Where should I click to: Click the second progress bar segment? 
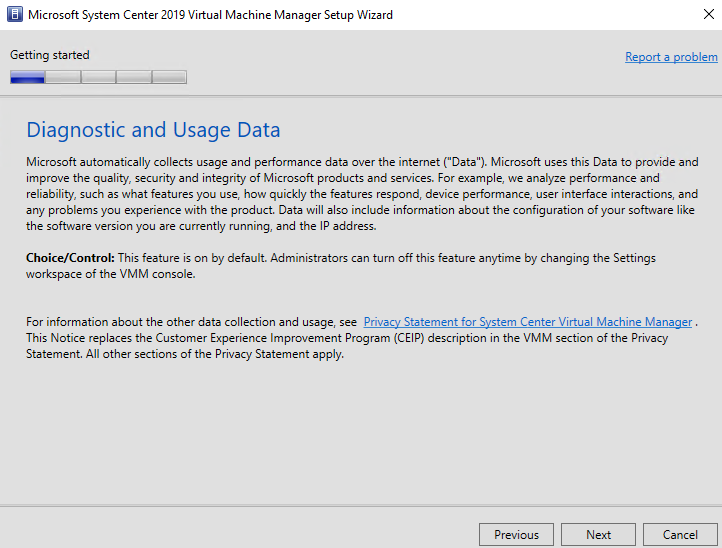pyautogui.click(x=63, y=77)
